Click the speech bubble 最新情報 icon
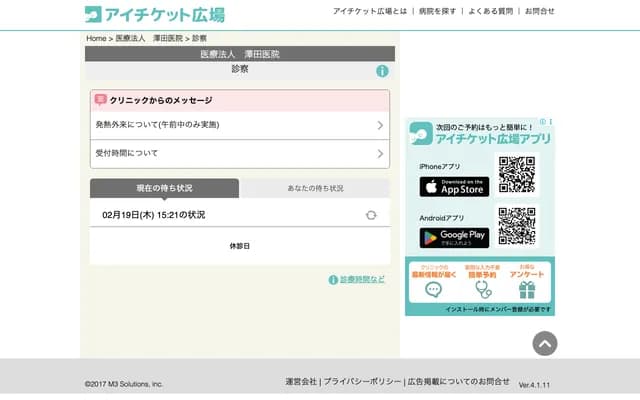 click(433, 289)
